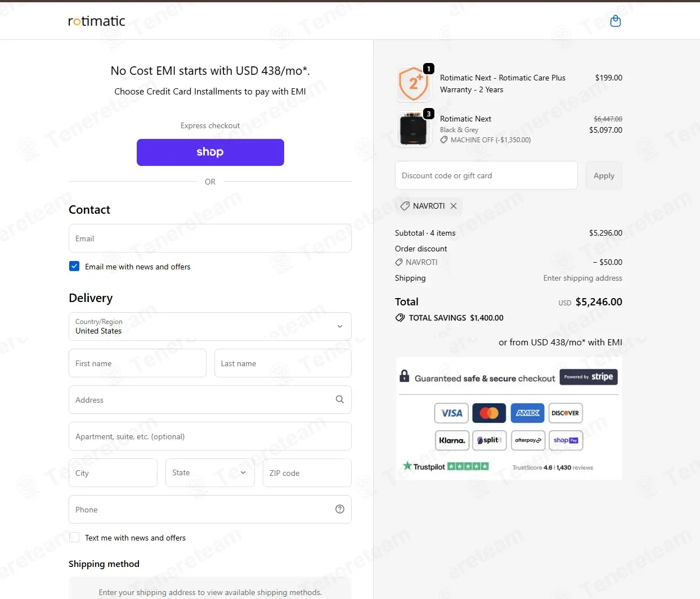
Task: Click the Klarna payment icon
Action: [x=452, y=440]
